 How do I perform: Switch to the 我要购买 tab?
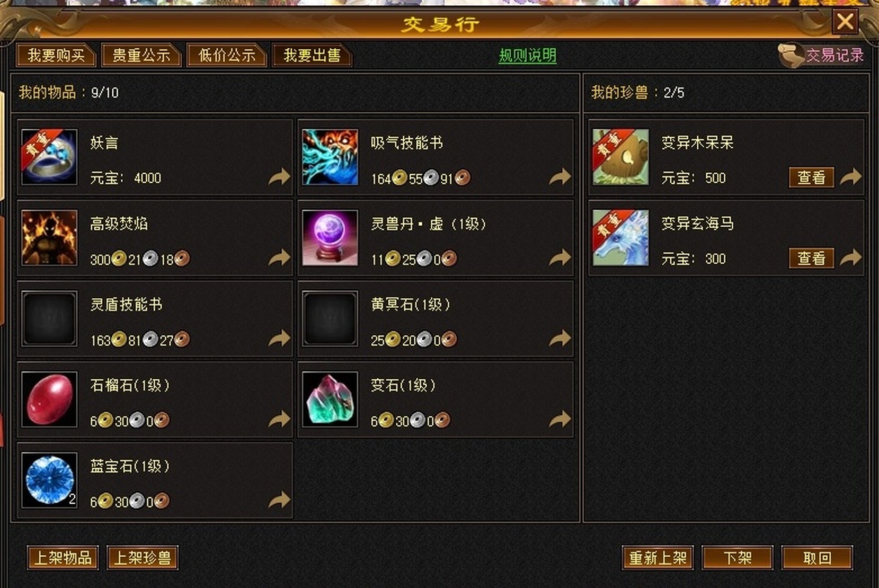pos(56,55)
